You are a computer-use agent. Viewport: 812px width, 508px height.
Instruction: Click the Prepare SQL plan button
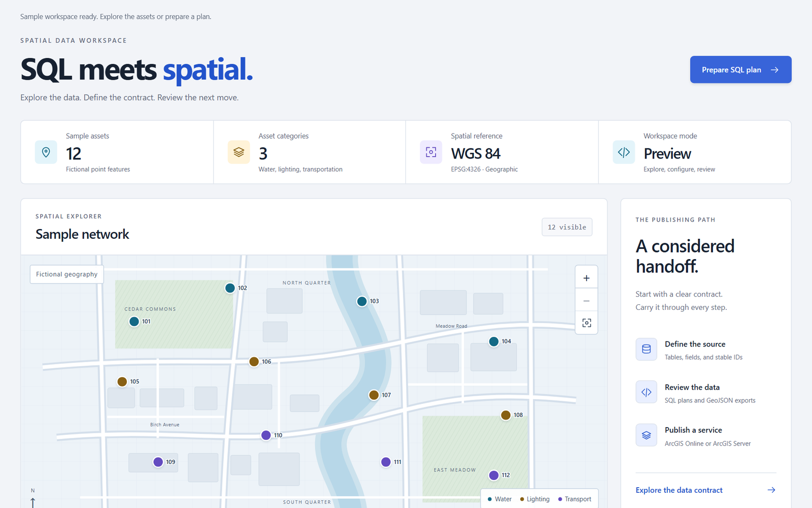click(x=740, y=70)
